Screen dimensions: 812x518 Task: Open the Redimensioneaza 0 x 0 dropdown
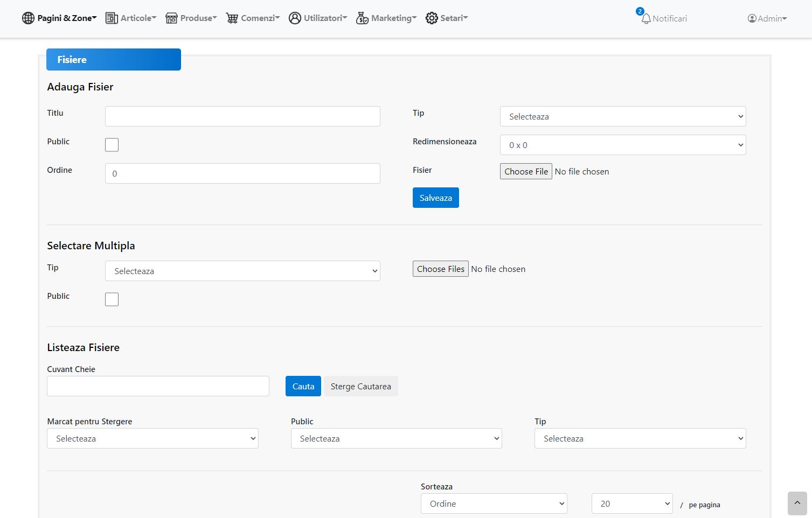pos(623,145)
